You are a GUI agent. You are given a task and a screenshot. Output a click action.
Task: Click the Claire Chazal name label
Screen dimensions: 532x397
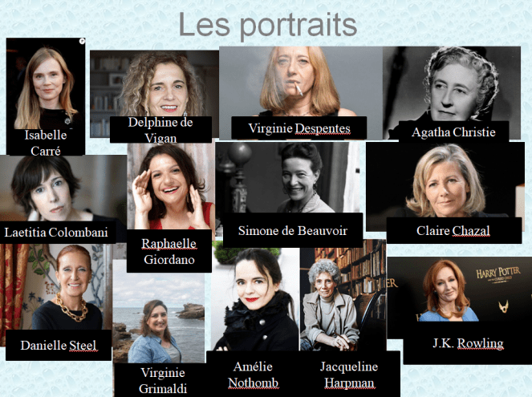[454, 230]
